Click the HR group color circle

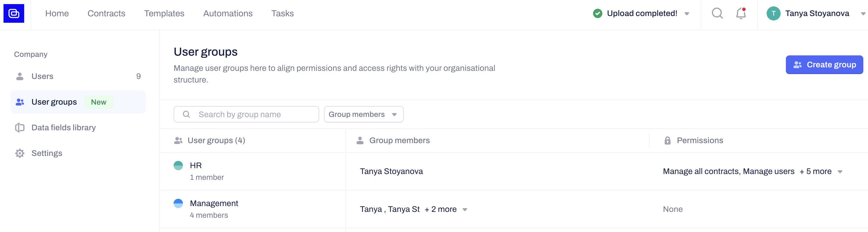pyautogui.click(x=178, y=166)
